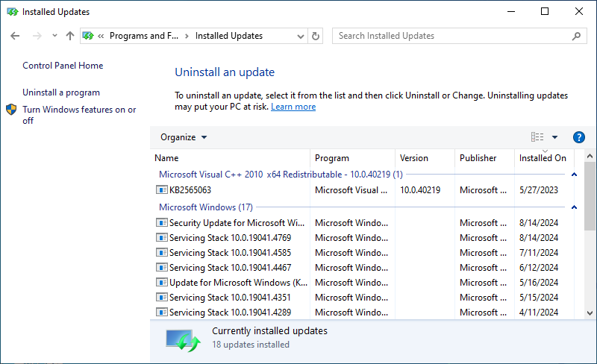
Task: Click the scrollbar up arrow
Action: tap(590, 156)
